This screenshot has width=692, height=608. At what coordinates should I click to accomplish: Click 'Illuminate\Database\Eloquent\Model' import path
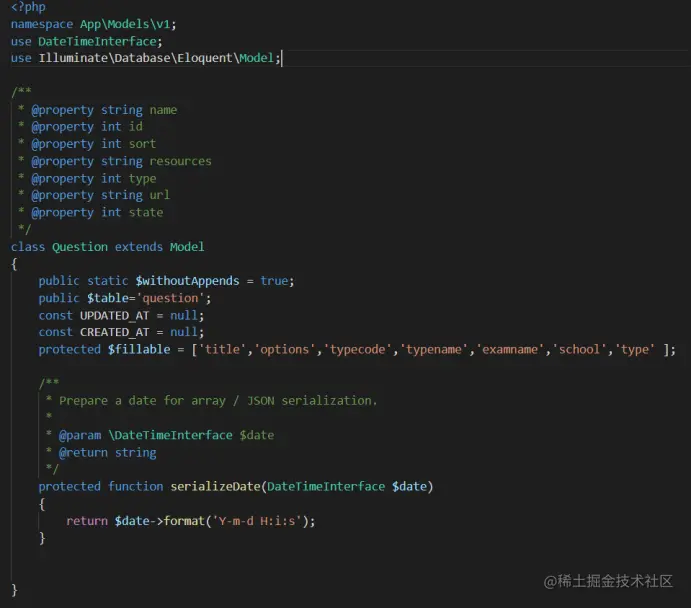156,58
